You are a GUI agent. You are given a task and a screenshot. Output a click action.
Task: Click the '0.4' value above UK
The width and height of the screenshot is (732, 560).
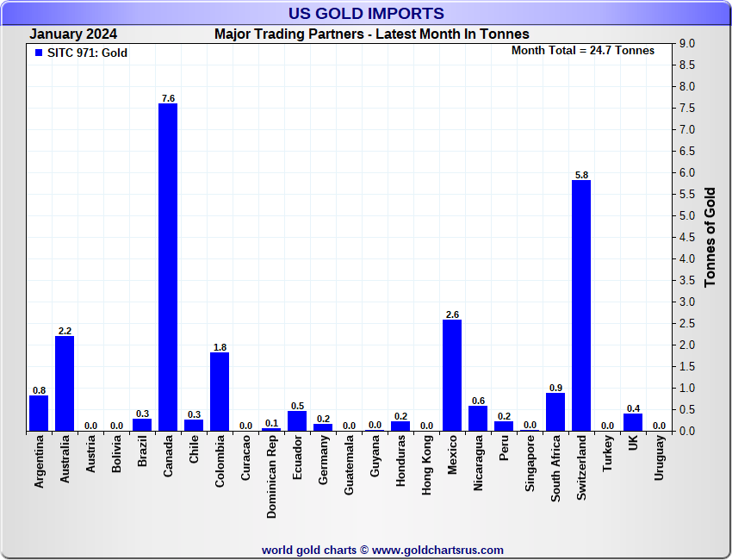pyautogui.click(x=634, y=408)
